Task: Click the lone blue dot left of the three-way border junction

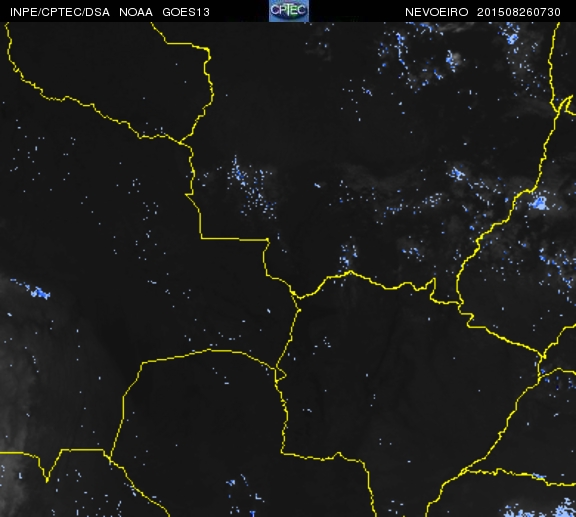Action: click(x=269, y=311)
